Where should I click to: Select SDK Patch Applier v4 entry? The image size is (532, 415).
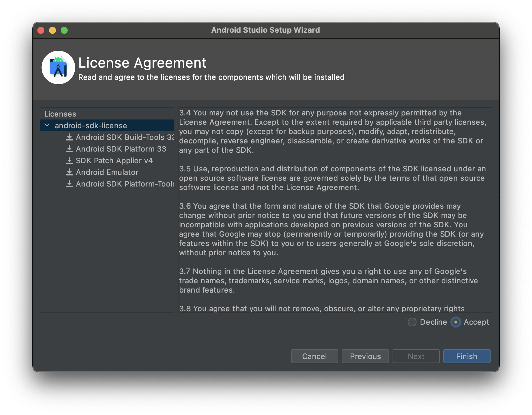click(x=107, y=160)
